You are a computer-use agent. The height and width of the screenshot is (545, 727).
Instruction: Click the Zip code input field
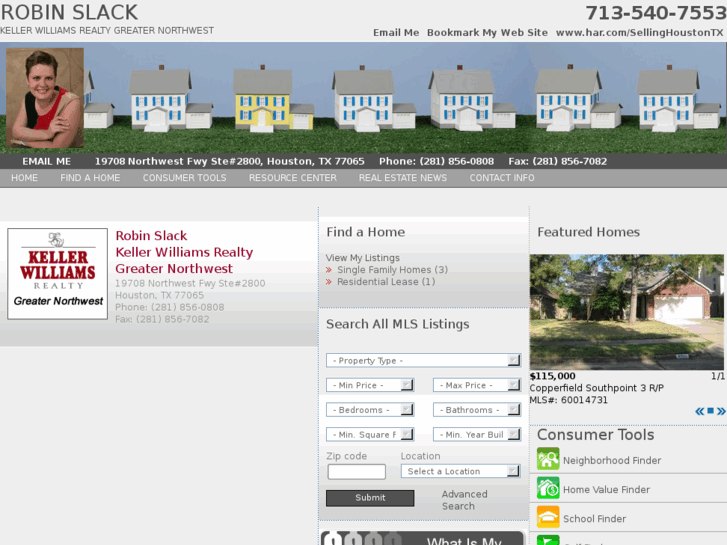pos(357,472)
